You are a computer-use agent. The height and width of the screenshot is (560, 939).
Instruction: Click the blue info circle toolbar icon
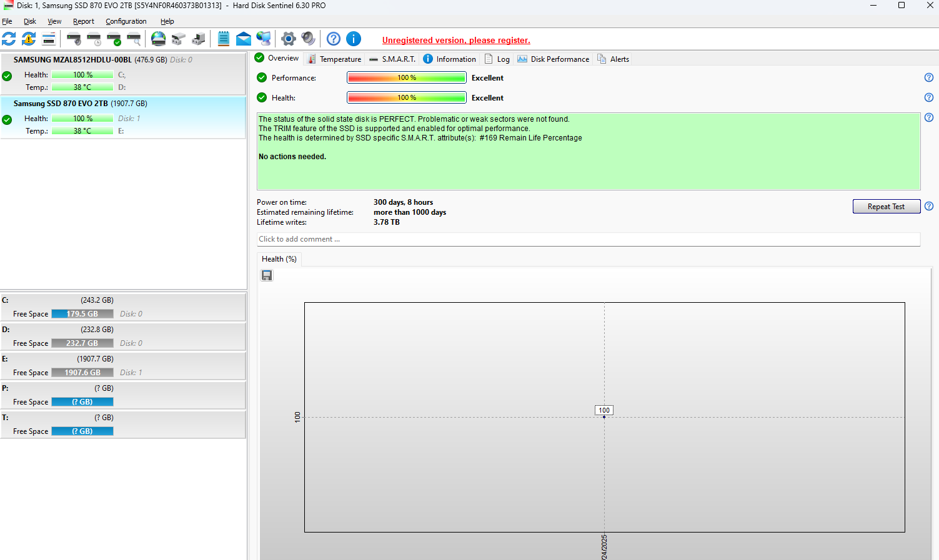click(354, 39)
